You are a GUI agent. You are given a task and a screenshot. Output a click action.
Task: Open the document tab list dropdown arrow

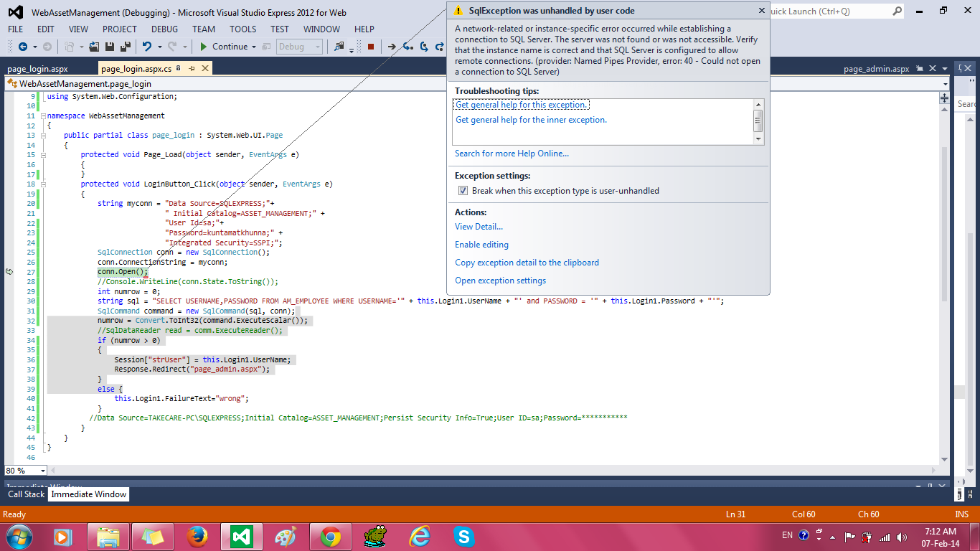coord(946,69)
